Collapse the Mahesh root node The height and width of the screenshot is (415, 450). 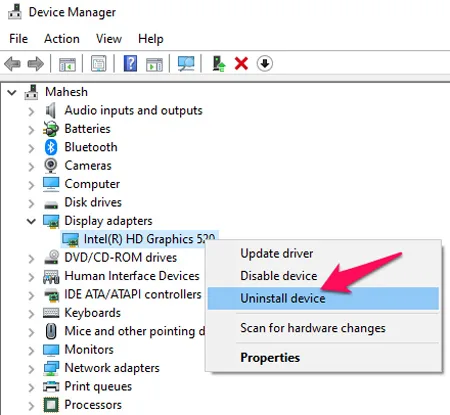12,92
